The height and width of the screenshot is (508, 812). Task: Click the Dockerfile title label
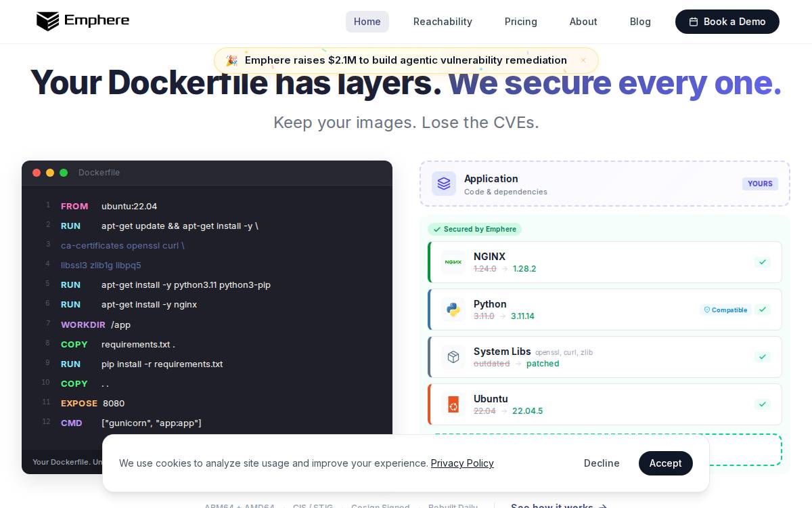pyautogui.click(x=99, y=173)
